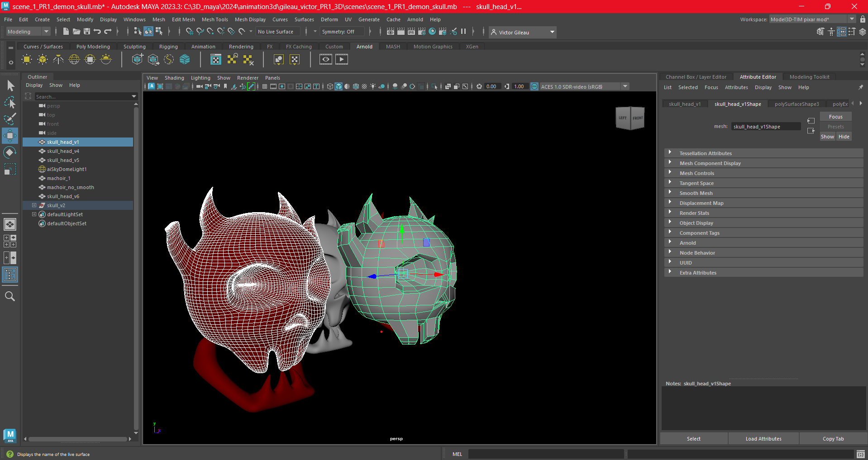
Task: Click the Save Scene disk icon
Action: [x=87, y=31]
